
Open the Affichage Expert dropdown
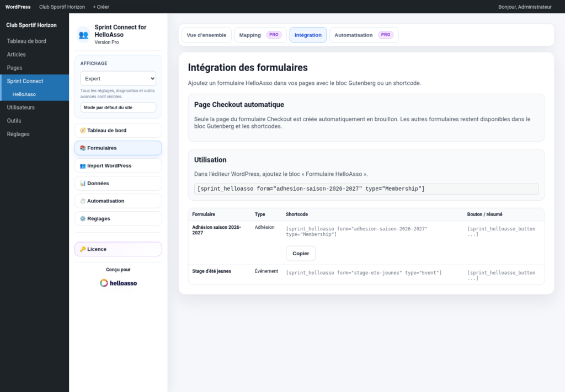118,78
